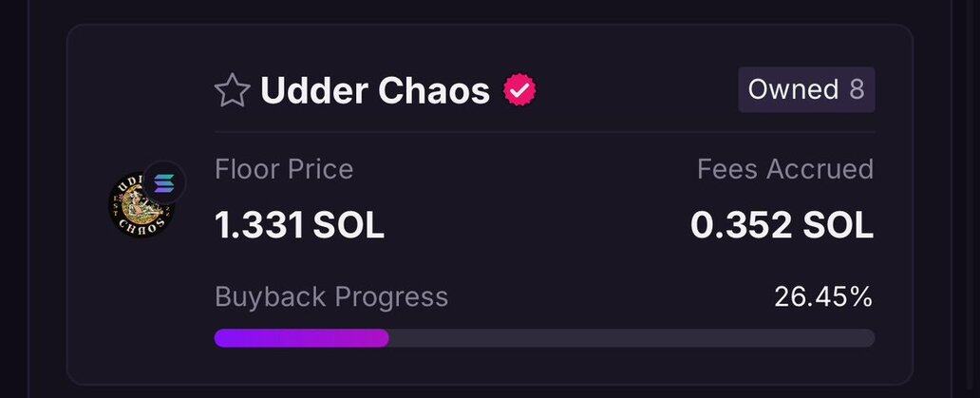Click the Buyback Progress label
Screen dimensions: 980x398
pyautogui.click(x=331, y=296)
